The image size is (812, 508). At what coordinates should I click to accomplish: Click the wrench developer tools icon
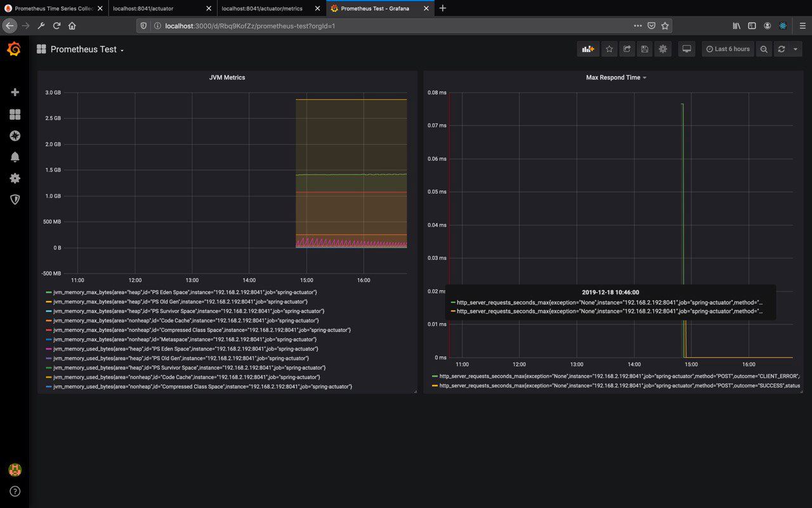point(41,25)
